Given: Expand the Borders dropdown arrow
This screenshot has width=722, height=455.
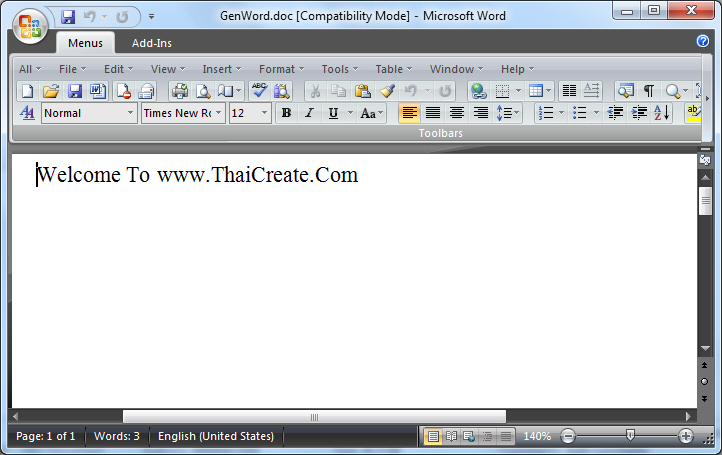Looking at the screenshot, I should pyautogui.click(x=518, y=91).
